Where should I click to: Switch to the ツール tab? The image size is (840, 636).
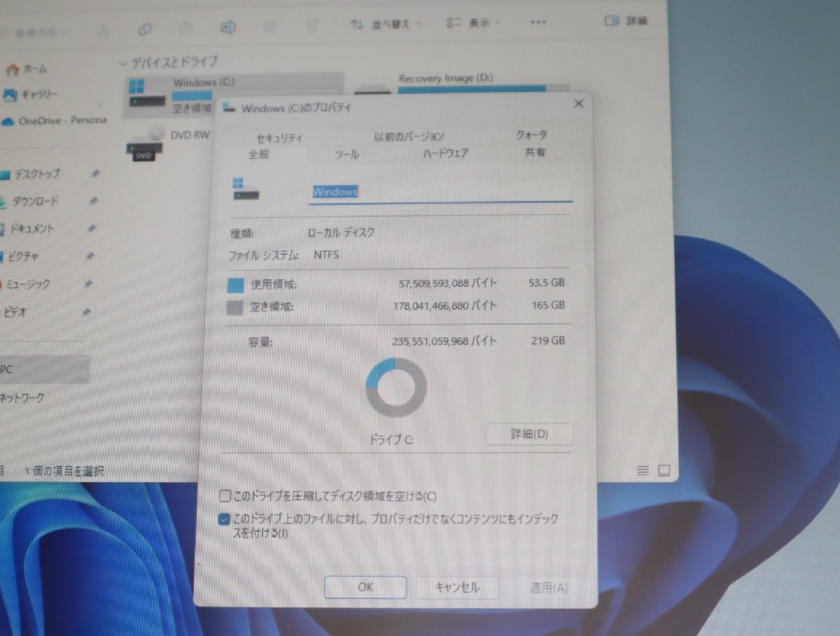pos(346,155)
